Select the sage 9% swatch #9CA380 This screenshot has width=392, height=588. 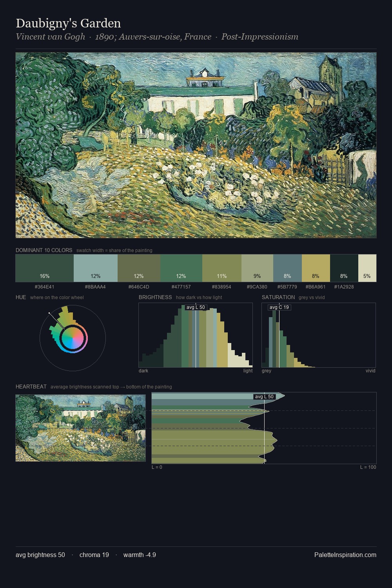point(257,268)
